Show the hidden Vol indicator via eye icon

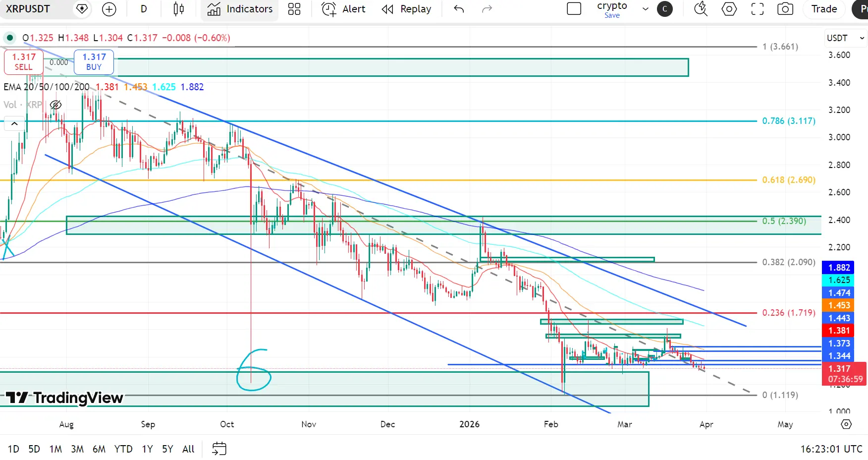click(x=55, y=105)
